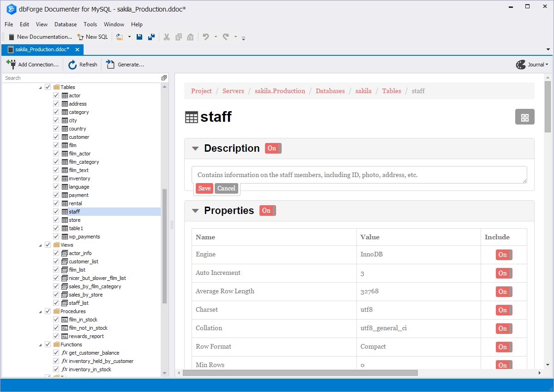Screen dimensions: 554x392
Task: Click the Cancel button under description
Action: (226, 188)
